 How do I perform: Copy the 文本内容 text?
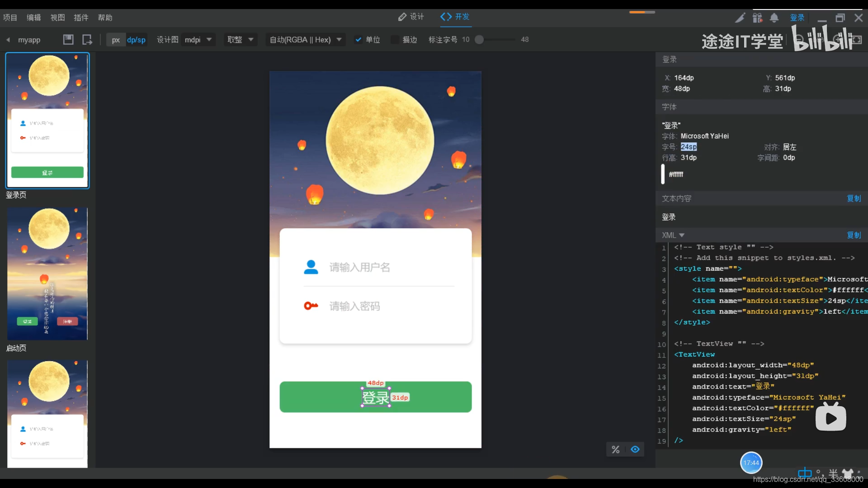coord(854,198)
